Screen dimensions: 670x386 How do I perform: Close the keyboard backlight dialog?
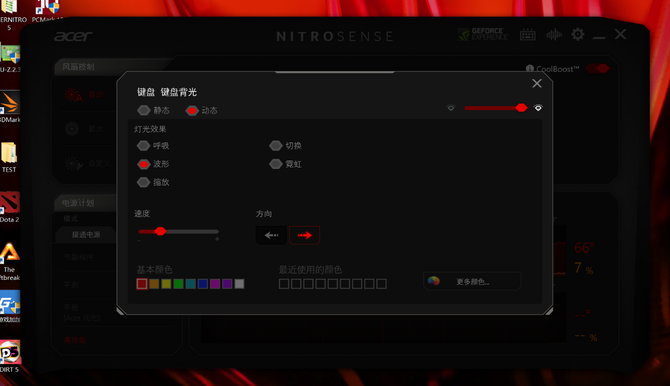(x=537, y=83)
